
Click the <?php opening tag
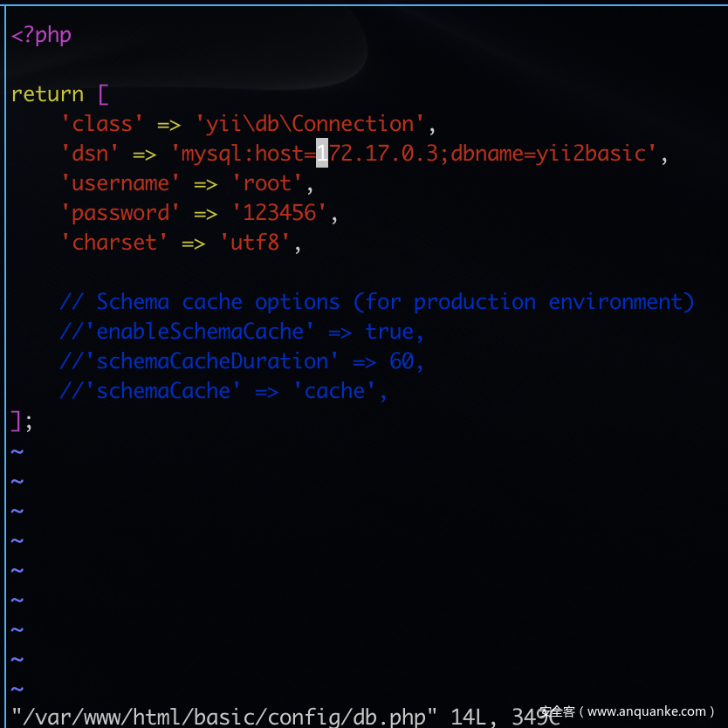pos(41,35)
